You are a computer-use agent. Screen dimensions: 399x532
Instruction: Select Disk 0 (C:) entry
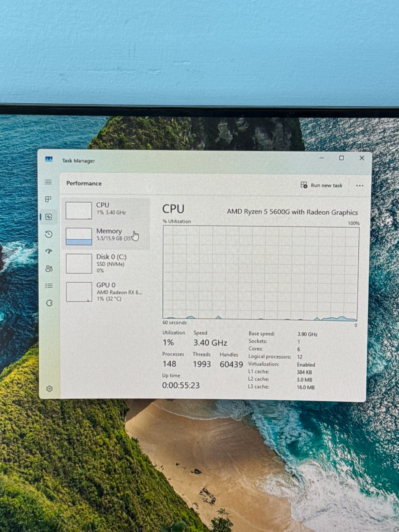coord(106,263)
